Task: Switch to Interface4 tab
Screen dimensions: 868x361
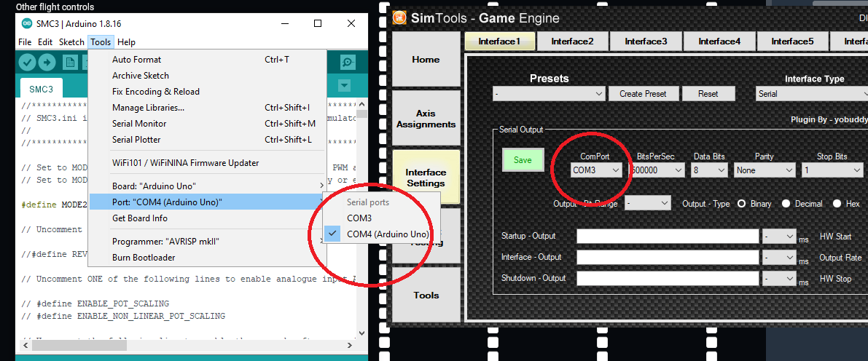Action: click(x=719, y=41)
